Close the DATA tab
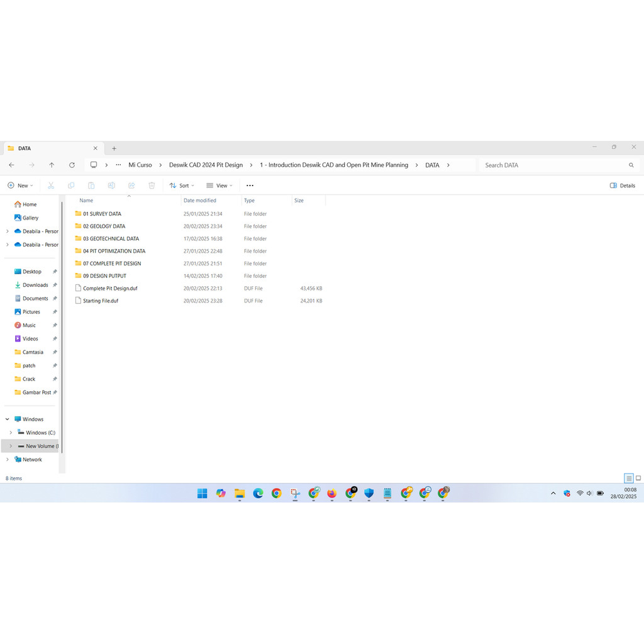Viewport: 644px width, 644px height. [96, 148]
